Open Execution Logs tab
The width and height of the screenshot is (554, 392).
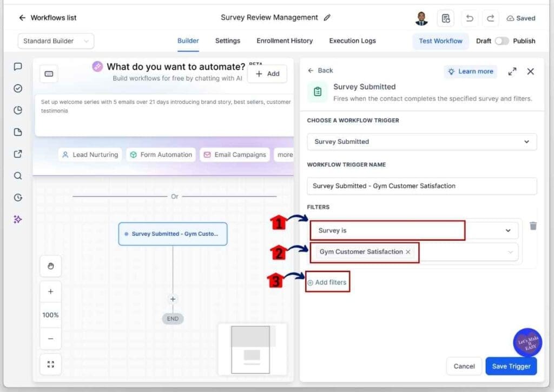353,41
